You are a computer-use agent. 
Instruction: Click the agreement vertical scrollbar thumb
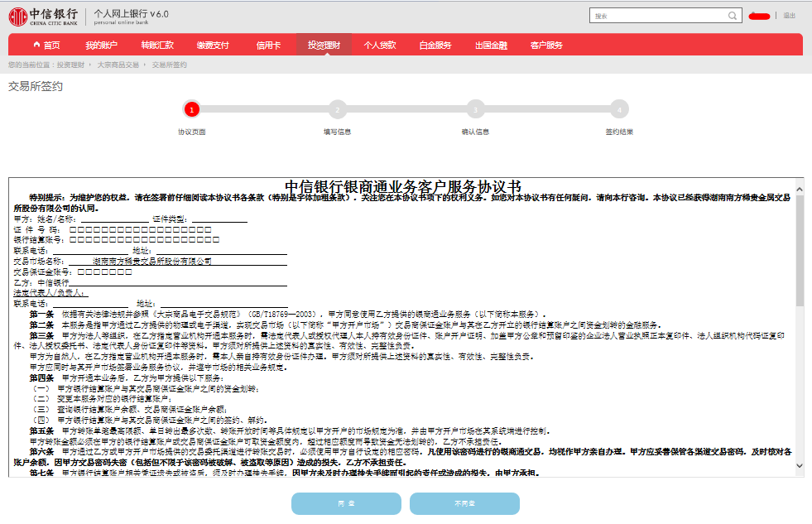(800, 250)
